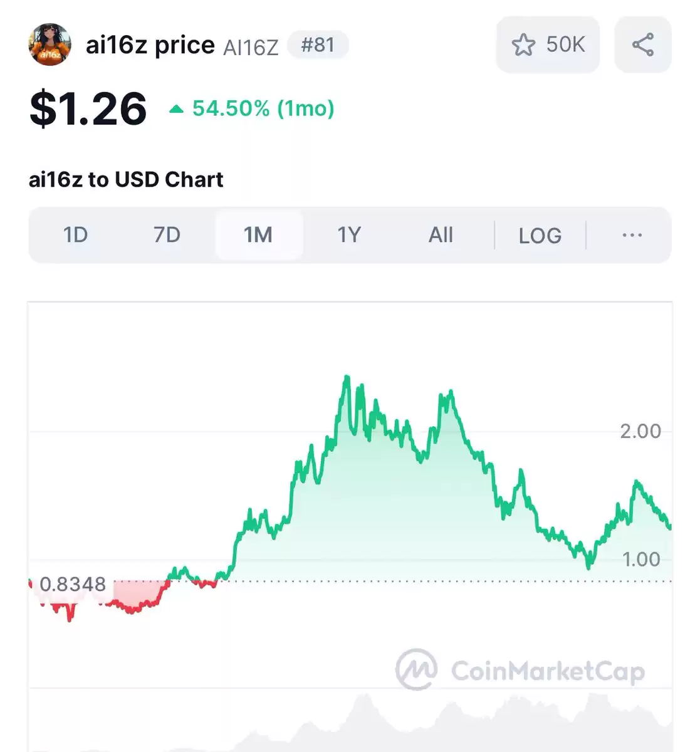Image resolution: width=700 pixels, height=752 pixels.
Task: Open the three-dot more options menu
Action: (x=632, y=235)
